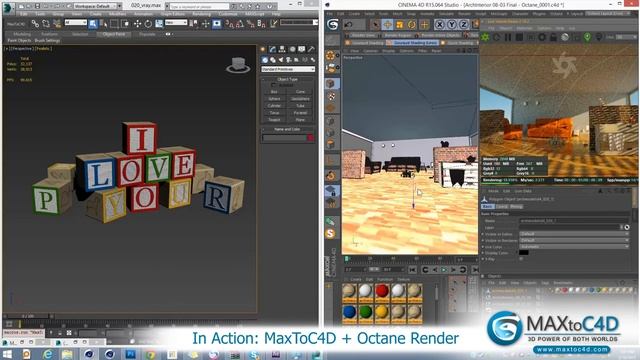Select the Scale tool in Cinema 4D

[x=400, y=25]
